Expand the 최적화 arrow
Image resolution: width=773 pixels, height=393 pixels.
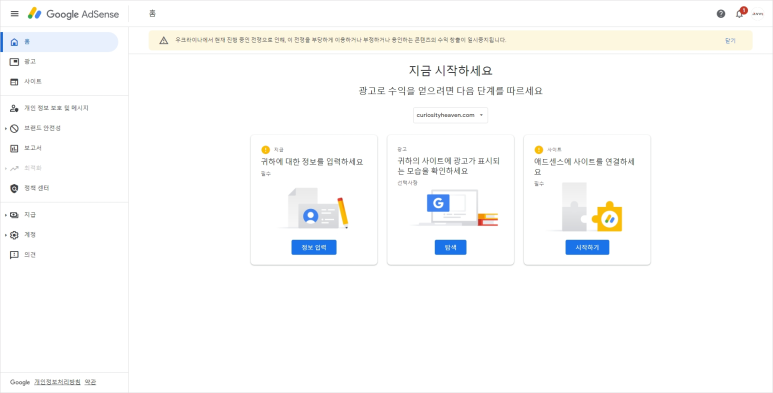pyautogui.click(x=6, y=168)
